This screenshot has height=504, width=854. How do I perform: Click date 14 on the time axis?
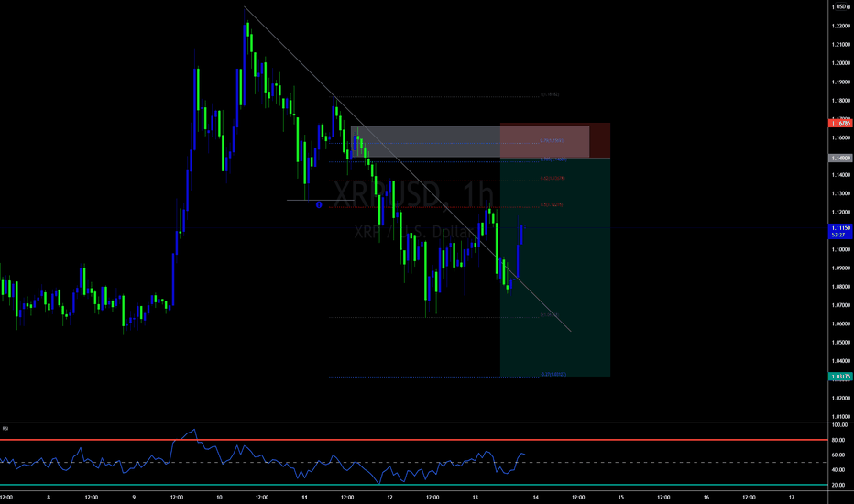[x=536, y=498]
